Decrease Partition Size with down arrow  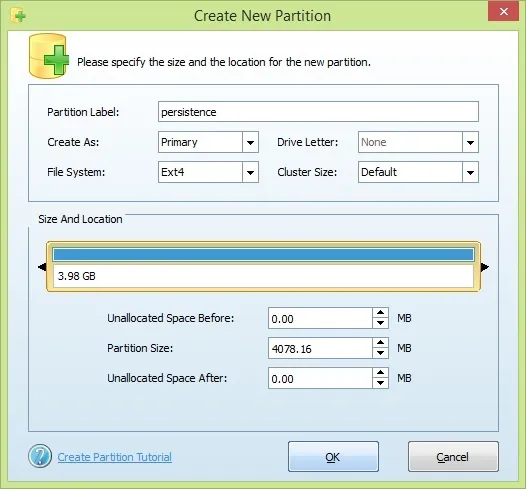380,353
